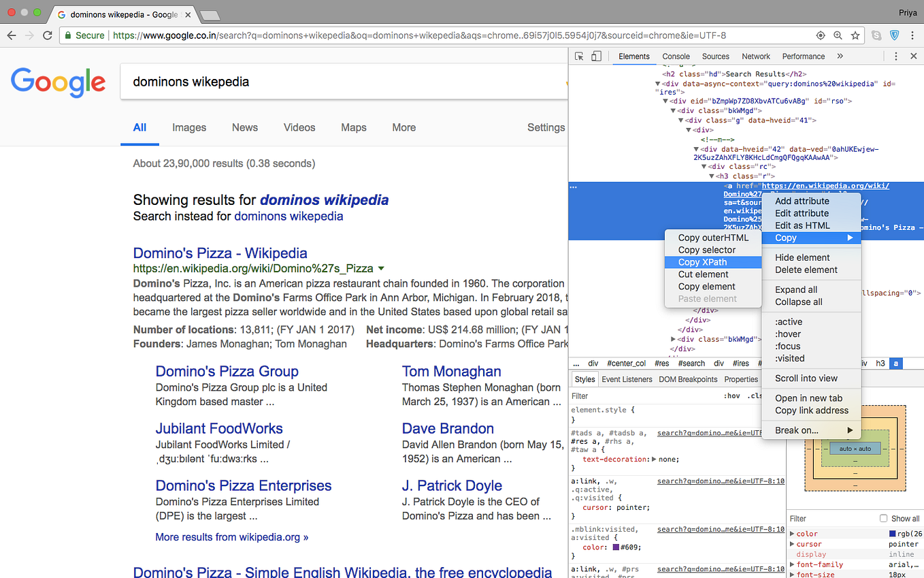This screenshot has height=578, width=924.
Task: Click the inspect element picker icon
Action: (x=579, y=57)
